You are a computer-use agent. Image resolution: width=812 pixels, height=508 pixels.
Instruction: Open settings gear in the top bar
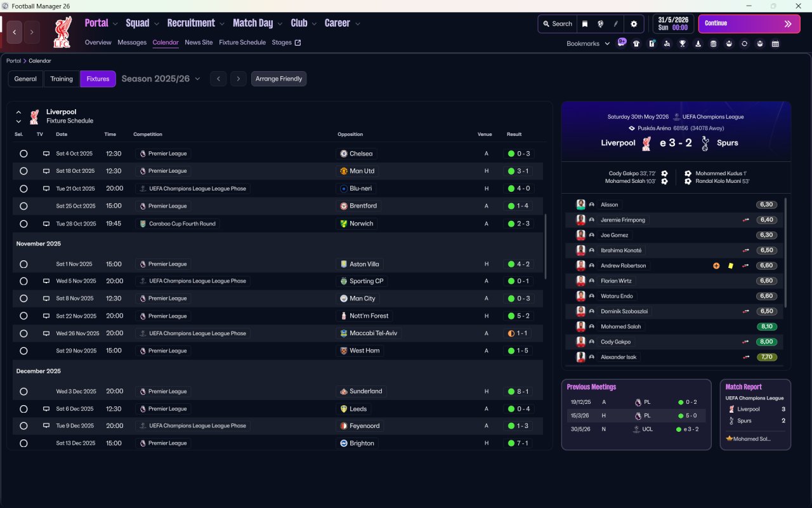coord(634,23)
